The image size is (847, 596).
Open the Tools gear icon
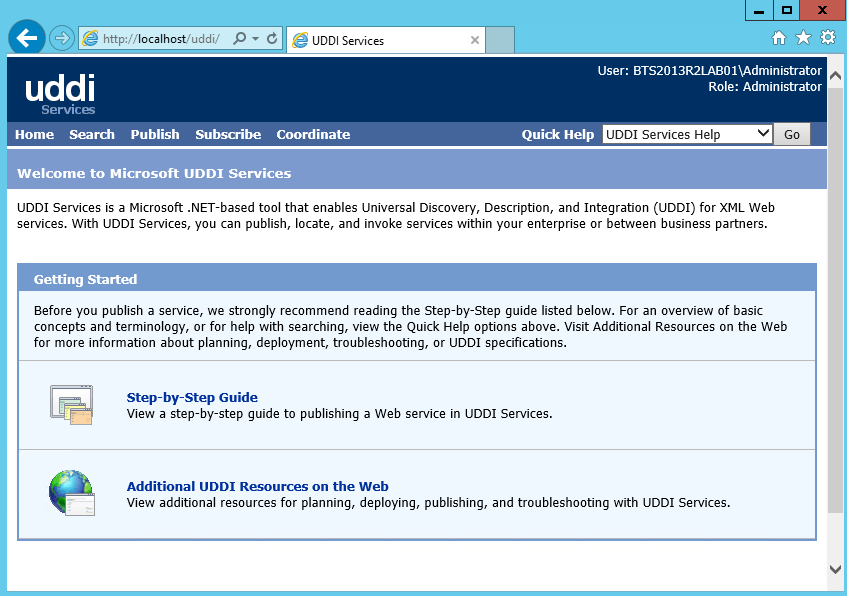point(827,38)
